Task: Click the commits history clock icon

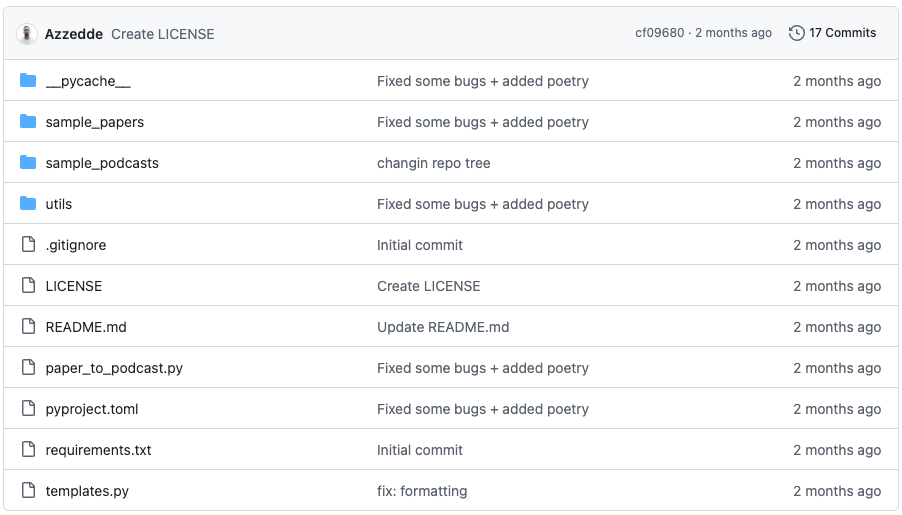Action: point(796,33)
